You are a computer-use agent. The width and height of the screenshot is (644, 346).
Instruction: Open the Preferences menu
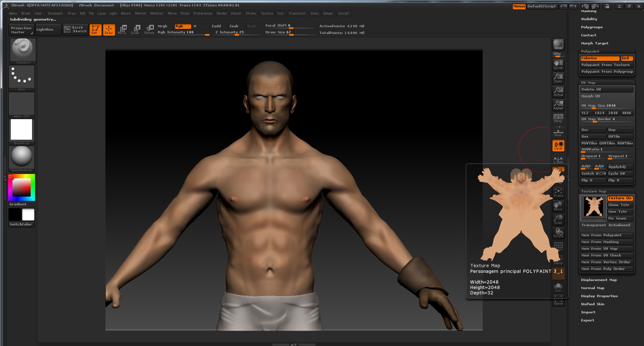click(203, 13)
